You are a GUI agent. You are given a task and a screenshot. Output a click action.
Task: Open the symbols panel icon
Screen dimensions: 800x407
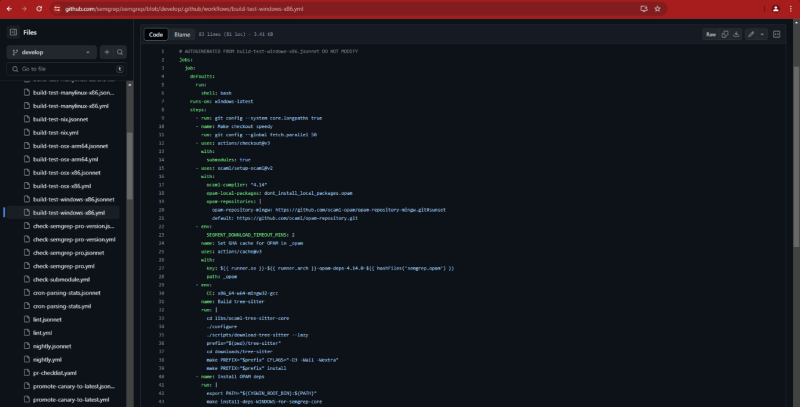[777, 34]
